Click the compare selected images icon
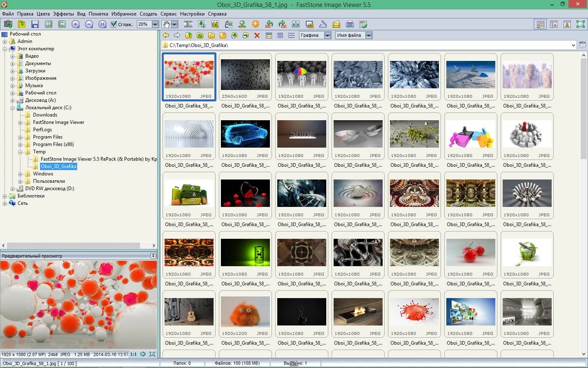The width and height of the screenshot is (588, 368). tap(296, 24)
